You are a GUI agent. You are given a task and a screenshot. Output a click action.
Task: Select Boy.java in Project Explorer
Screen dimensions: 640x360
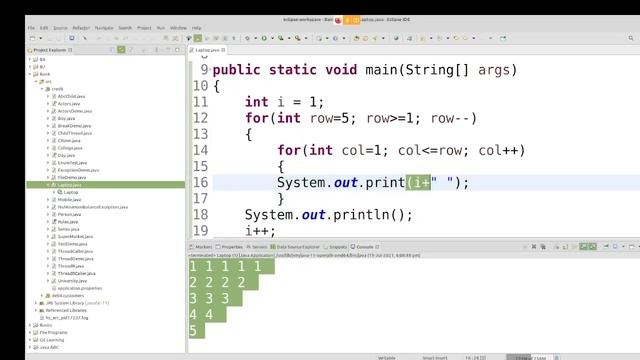pyautogui.click(x=67, y=118)
